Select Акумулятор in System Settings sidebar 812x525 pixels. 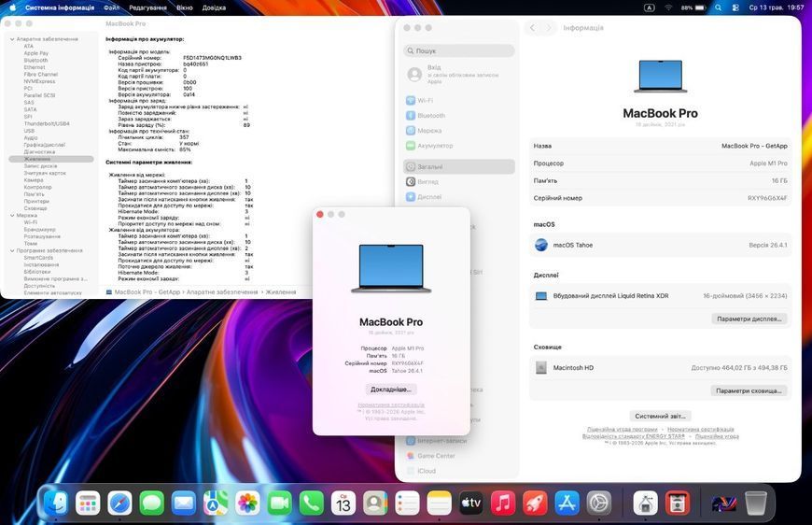[x=459, y=146]
